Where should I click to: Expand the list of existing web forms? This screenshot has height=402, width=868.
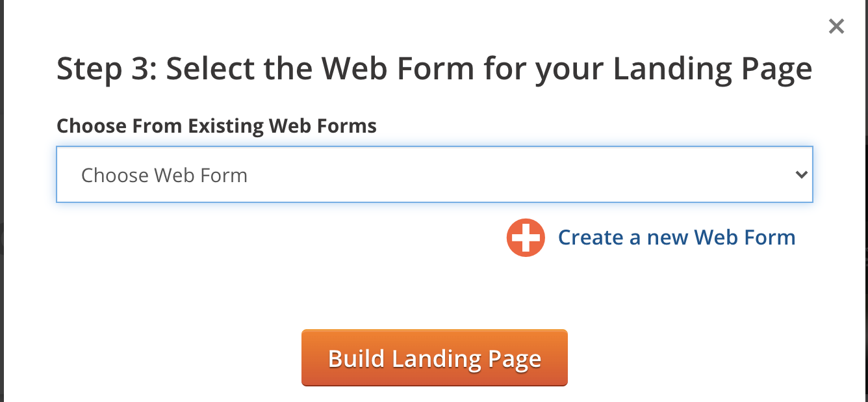coord(435,174)
